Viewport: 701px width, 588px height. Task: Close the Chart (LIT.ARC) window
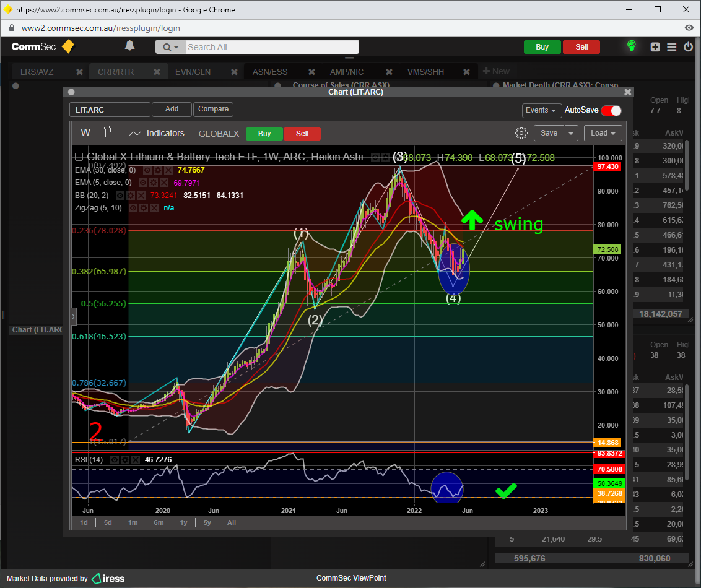(628, 92)
